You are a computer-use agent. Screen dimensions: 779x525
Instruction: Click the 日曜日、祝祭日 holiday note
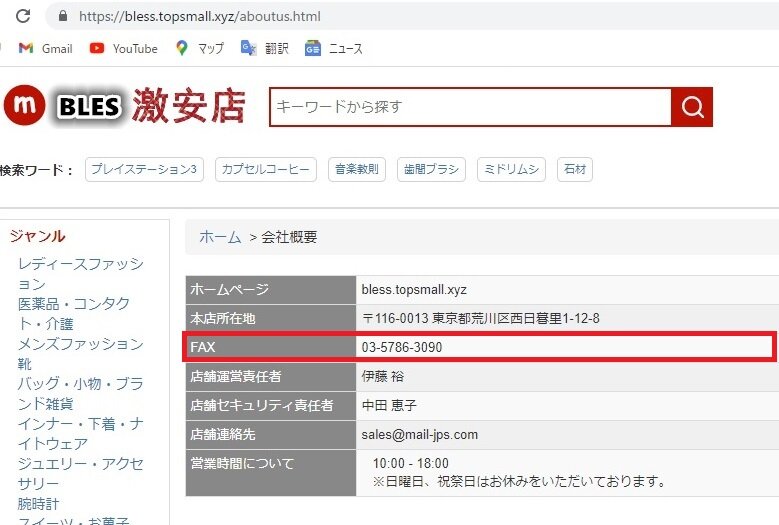tap(519, 481)
